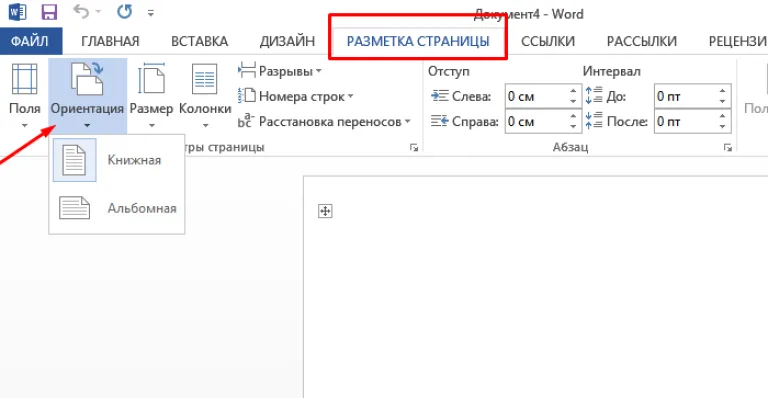This screenshot has height=398, width=768.
Task: Increase the До spacing with up arrow
Action: (x=722, y=91)
